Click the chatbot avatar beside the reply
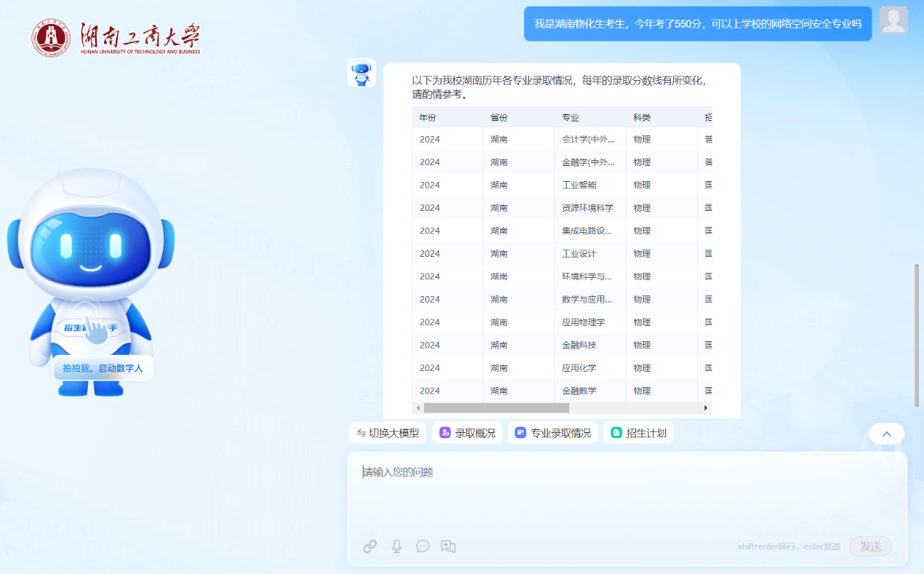924x574 pixels. 361,73
